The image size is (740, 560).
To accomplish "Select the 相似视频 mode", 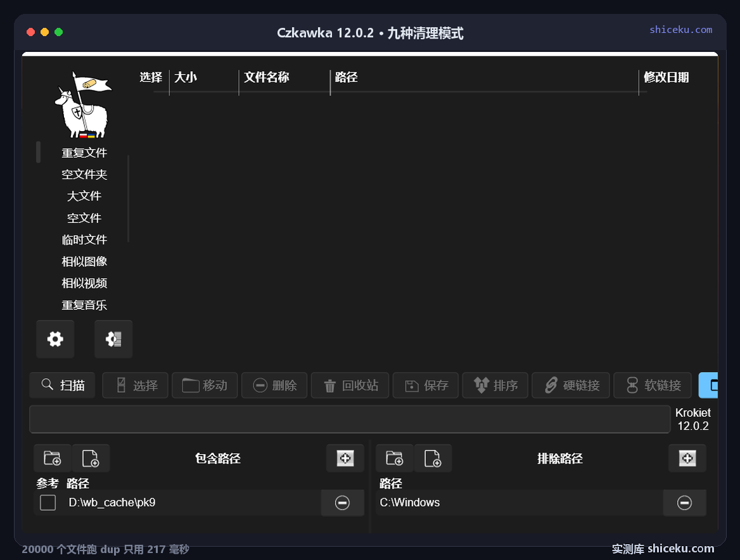I will (x=84, y=283).
